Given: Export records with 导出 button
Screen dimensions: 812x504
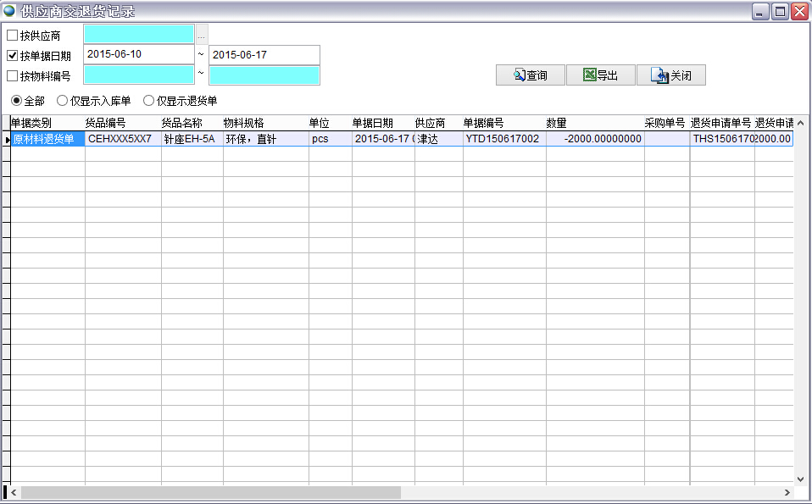Looking at the screenshot, I should pyautogui.click(x=600, y=75).
